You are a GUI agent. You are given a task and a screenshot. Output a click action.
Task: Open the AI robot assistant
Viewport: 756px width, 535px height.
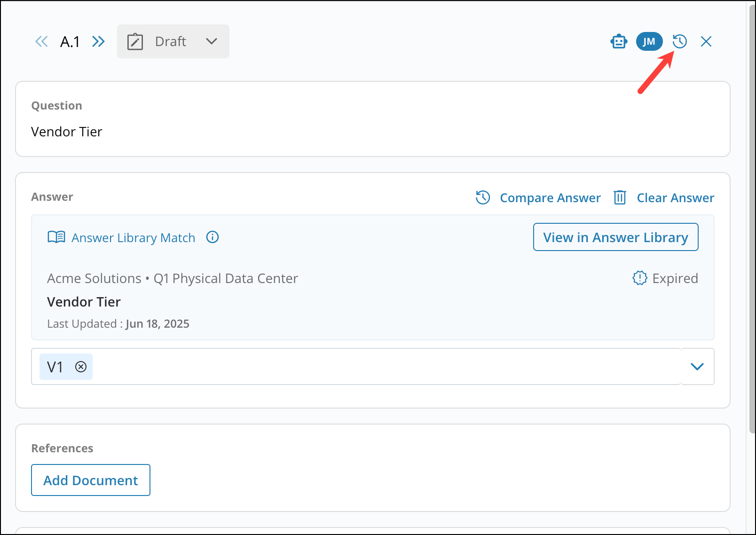point(619,42)
